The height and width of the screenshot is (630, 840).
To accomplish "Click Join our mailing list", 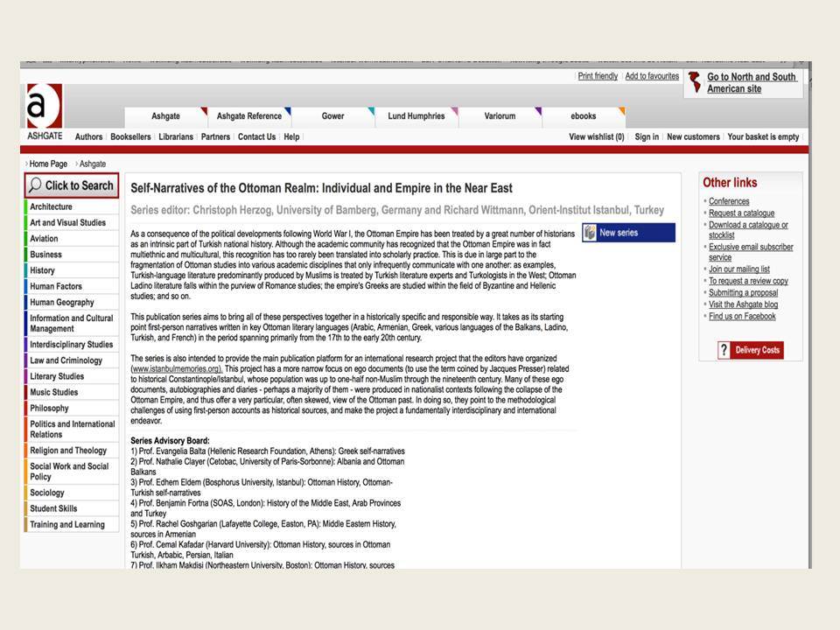I will coord(738,269).
